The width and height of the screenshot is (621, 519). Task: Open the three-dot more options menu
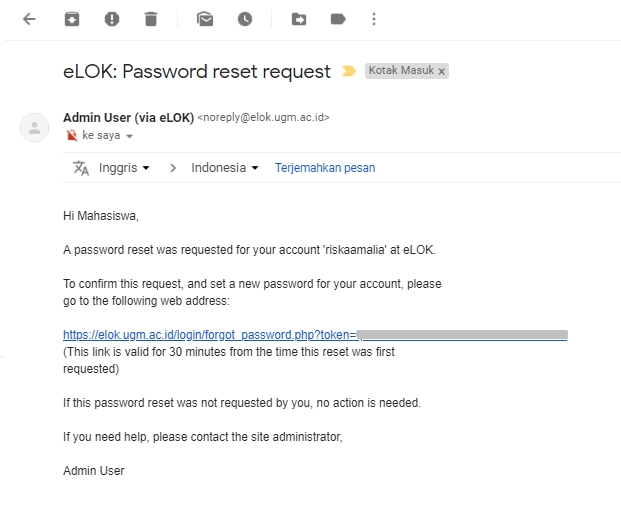tap(374, 19)
